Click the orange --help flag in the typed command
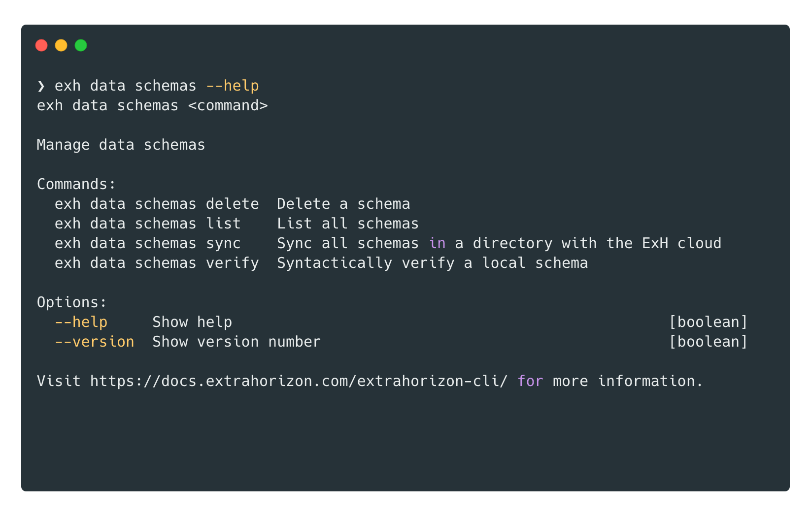The image size is (812, 516). click(x=232, y=86)
